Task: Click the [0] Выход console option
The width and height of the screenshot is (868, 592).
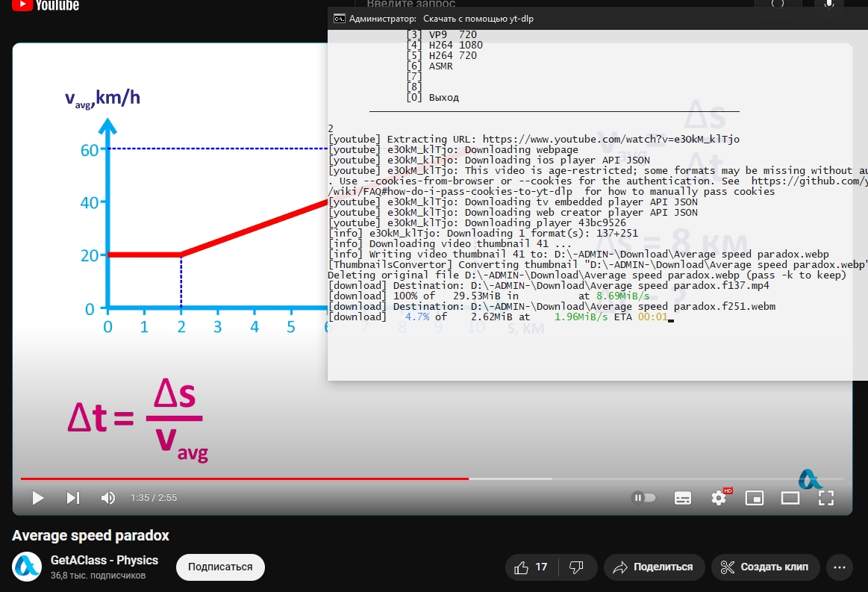Action: [432, 98]
